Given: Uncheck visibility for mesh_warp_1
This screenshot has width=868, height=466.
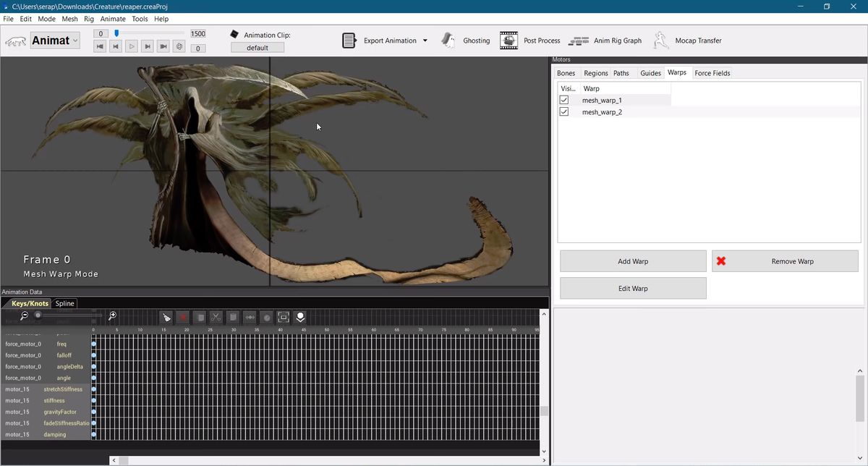Looking at the screenshot, I should tap(564, 101).
